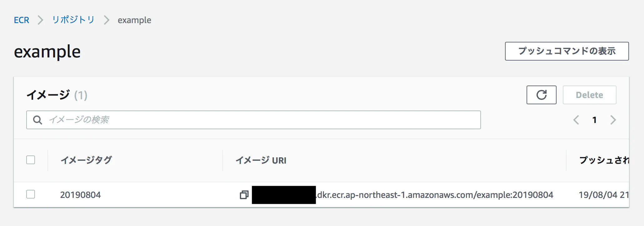This screenshot has width=644, height=226.
Task: Check the select-all checkbox in the table header
Action: click(x=31, y=160)
